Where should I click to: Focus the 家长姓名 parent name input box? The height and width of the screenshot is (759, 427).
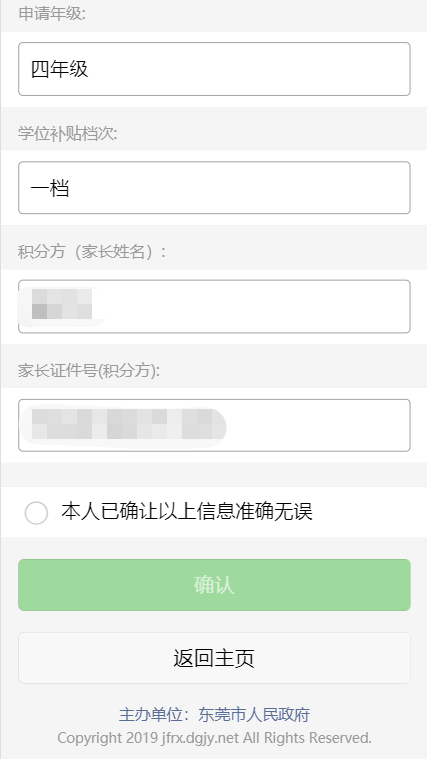pyautogui.click(x=214, y=306)
